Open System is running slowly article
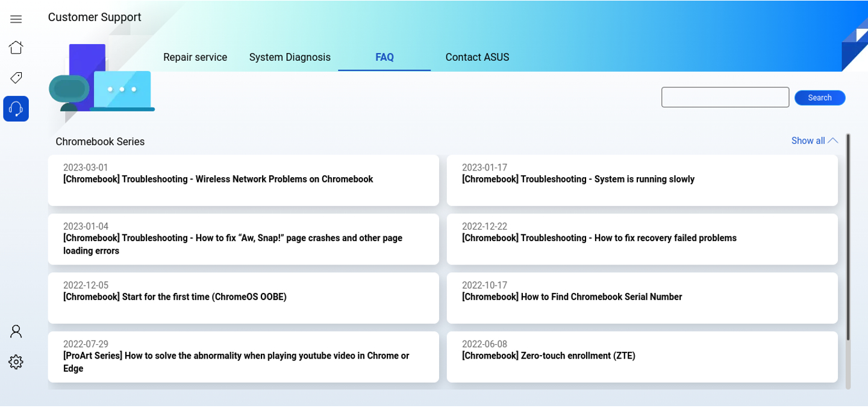Image resolution: width=868 pixels, height=408 pixels. pyautogui.click(x=642, y=180)
